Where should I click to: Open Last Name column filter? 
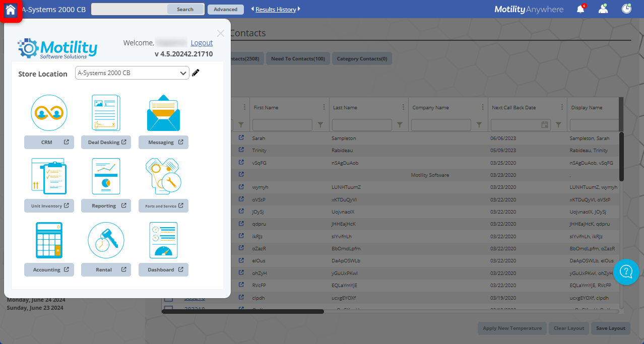click(x=400, y=124)
